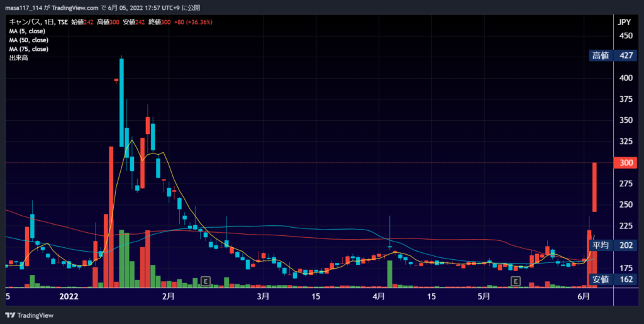Click the current price 300 red label
The image size is (644, 324).
(626, 162)
